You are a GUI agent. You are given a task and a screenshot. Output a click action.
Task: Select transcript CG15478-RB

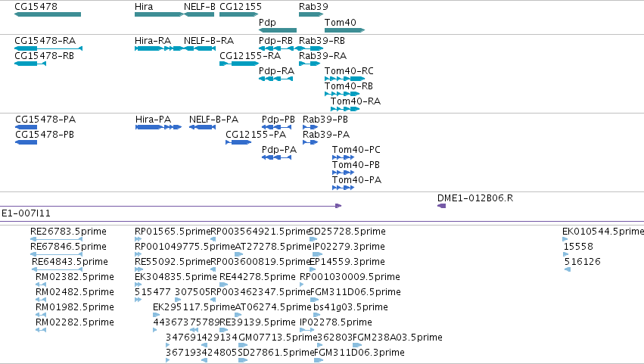click(30, 64)
